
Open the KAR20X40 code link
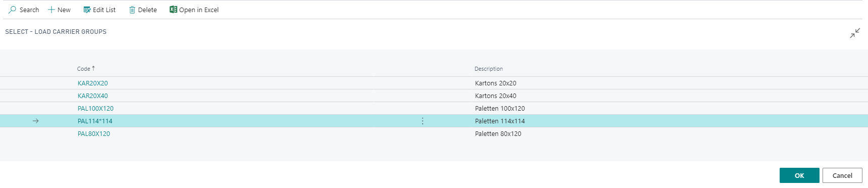click(93, 96)
